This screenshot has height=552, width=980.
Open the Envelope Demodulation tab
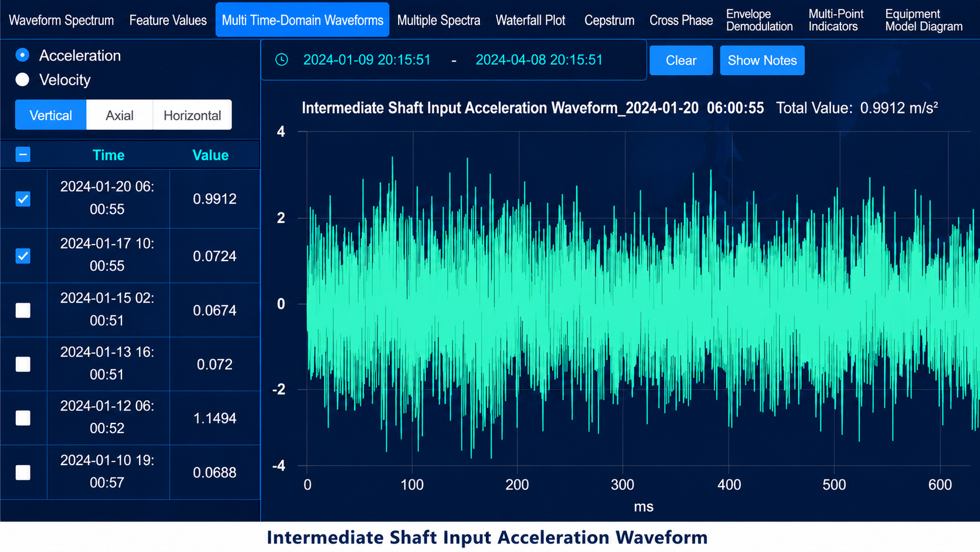(760, 20)
